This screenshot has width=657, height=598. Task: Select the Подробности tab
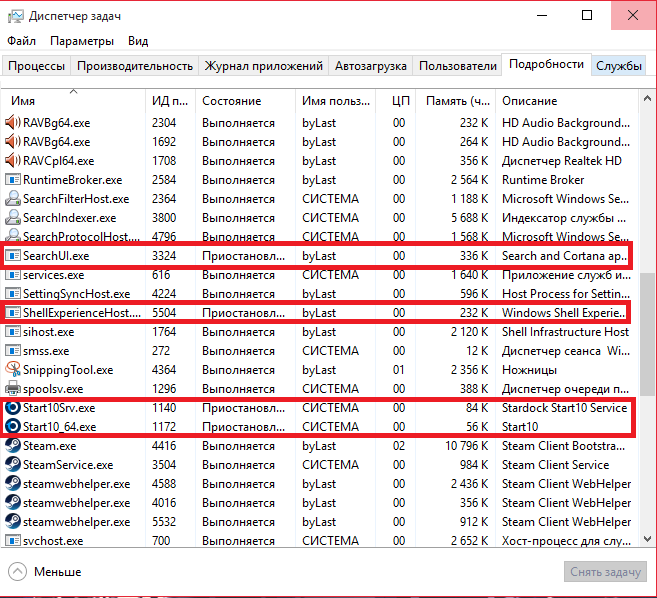point(546,65)
